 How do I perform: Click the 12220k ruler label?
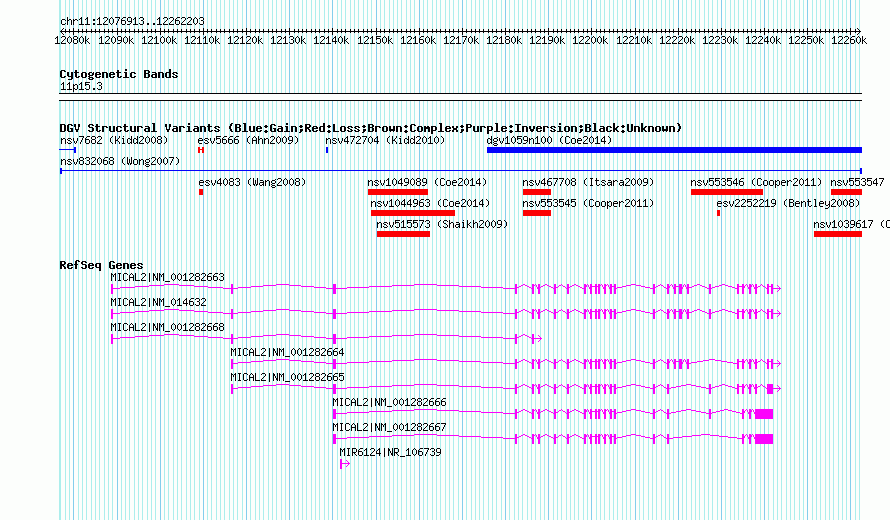pyautogui.click(x=677, y=40)
